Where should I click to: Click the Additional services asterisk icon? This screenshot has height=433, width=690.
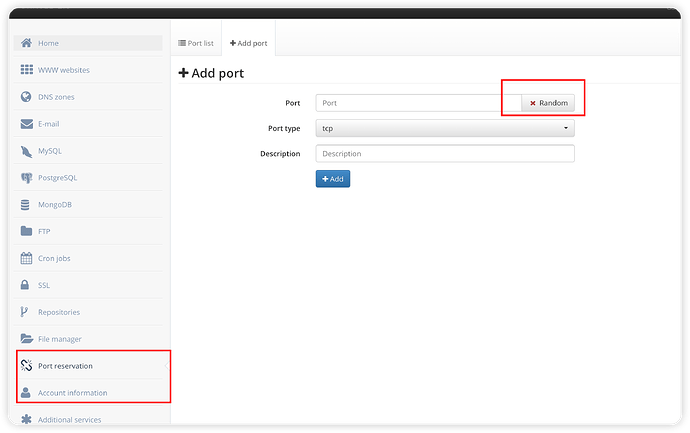coord(26,419)
